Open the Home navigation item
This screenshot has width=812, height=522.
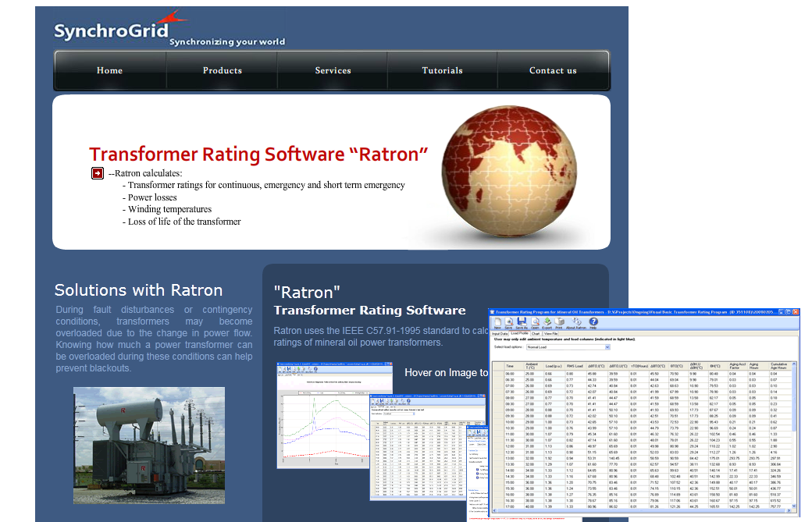(110, 70)
